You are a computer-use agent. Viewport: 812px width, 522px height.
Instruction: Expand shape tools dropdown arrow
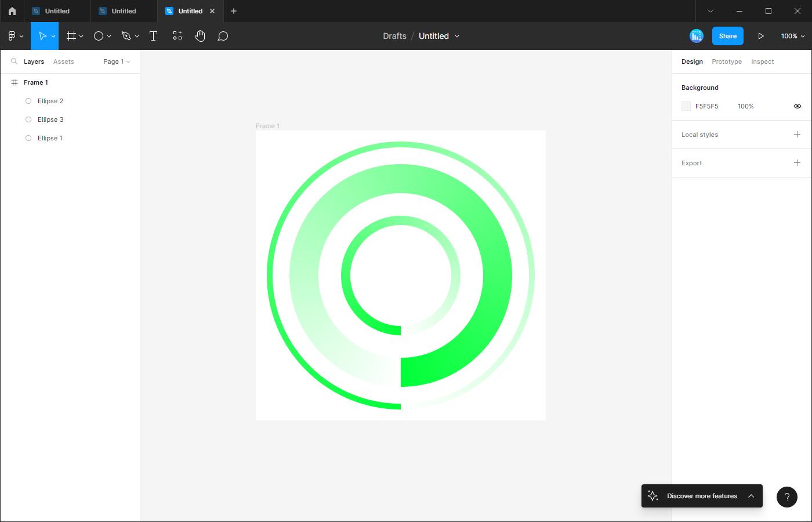(x=109, y=36)
